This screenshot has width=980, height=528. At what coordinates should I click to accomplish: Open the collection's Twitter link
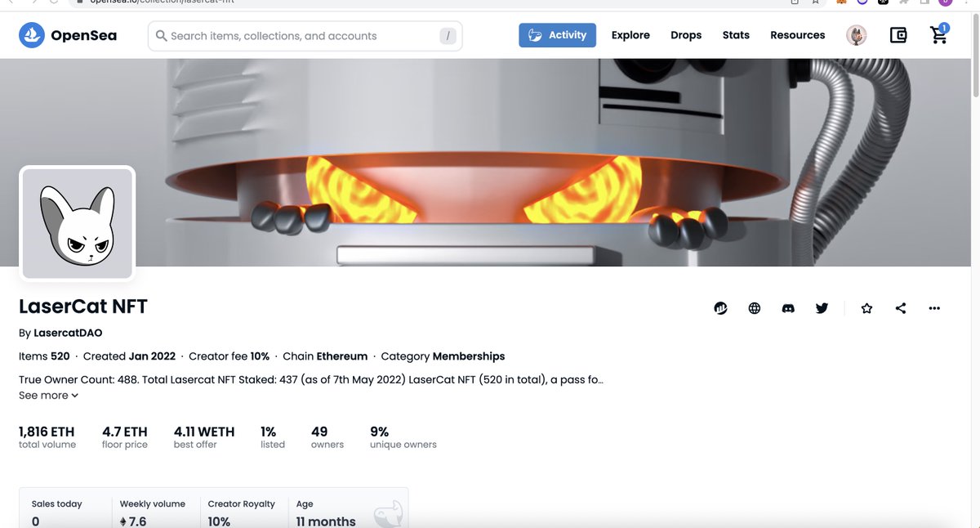(x=822, y=308)
